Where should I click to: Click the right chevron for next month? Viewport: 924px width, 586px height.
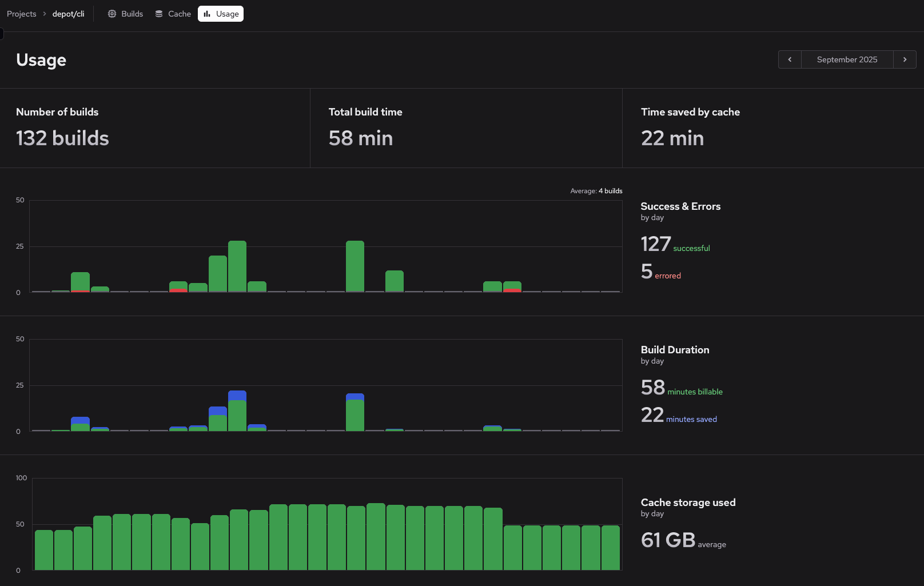905,59
